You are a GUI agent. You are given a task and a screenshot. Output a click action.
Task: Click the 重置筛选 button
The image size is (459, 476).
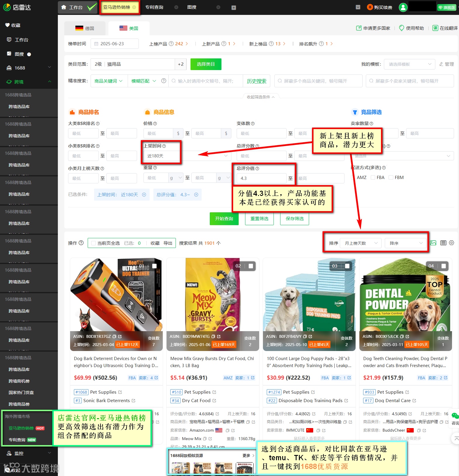coord(259,219)
